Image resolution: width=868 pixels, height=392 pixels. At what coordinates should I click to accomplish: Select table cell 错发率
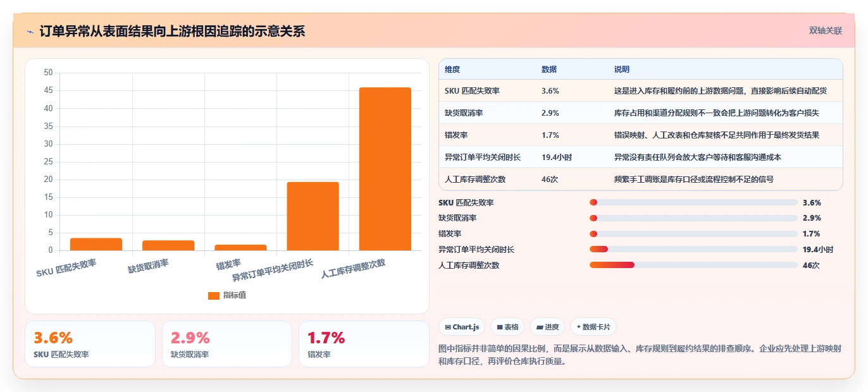[x=456, y=135]
